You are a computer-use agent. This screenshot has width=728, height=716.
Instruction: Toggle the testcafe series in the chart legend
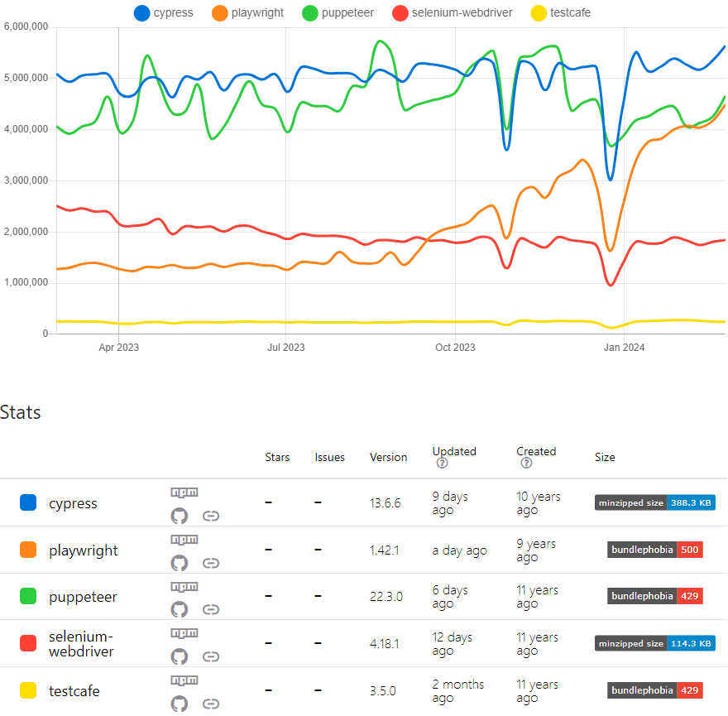(560, 13)
